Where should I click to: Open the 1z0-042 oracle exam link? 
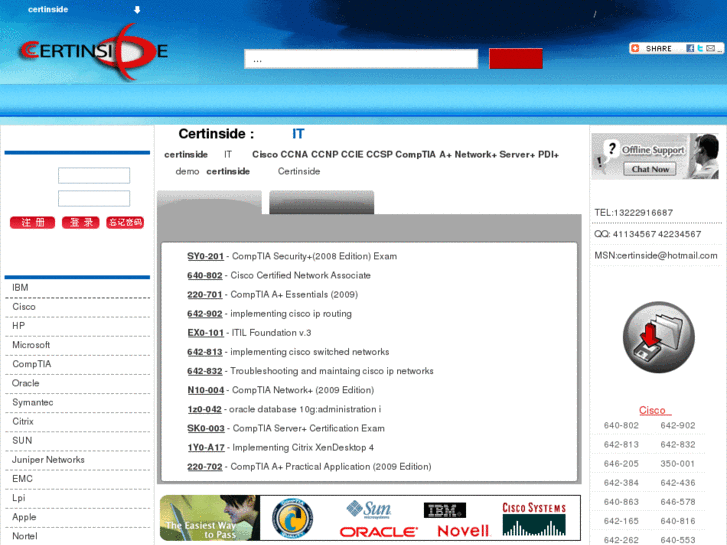(x=204, y=409)
